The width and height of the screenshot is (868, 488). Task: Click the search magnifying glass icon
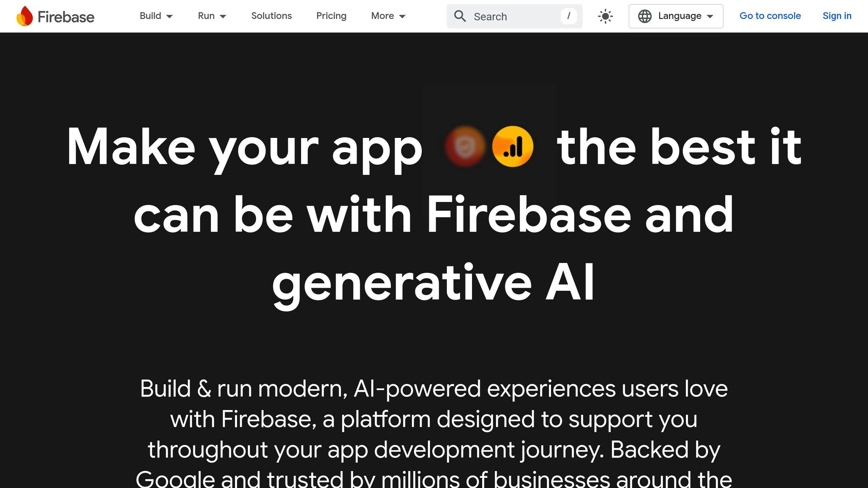[460, 16]
